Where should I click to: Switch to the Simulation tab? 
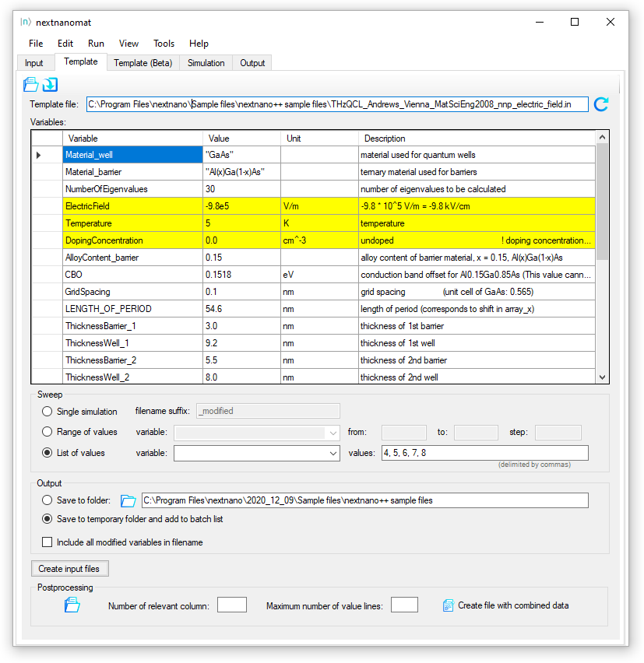tap(206, 63)
